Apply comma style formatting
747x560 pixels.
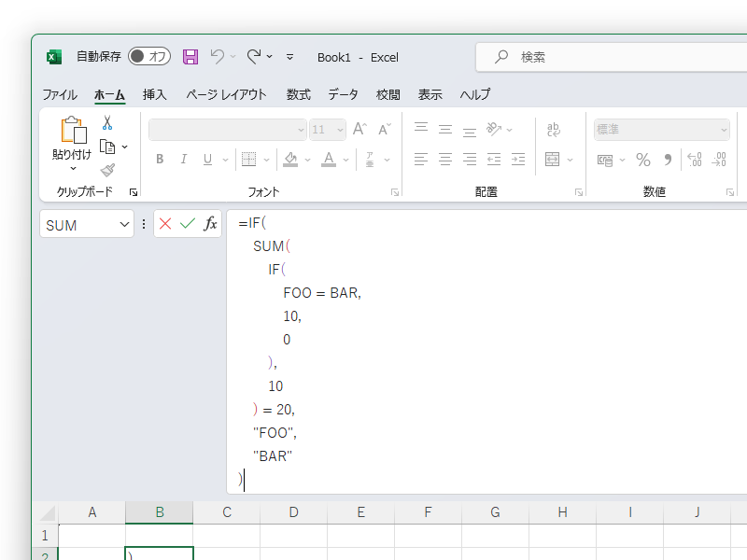[x=665, y=159]
